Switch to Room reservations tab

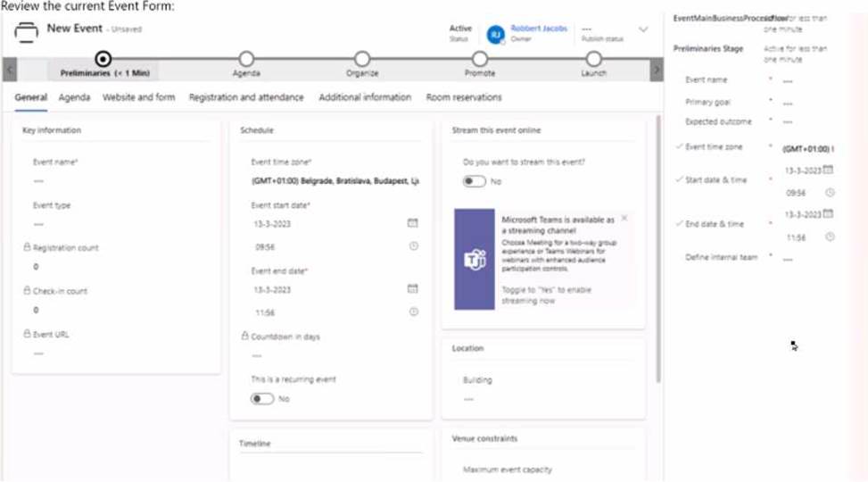(464, 97)
